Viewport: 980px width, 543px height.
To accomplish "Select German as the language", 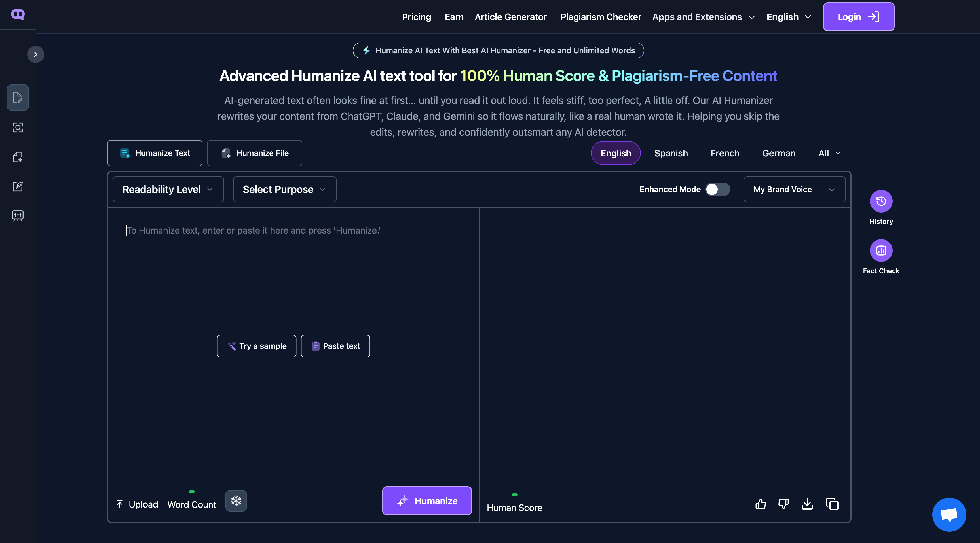I will (779, 153).
